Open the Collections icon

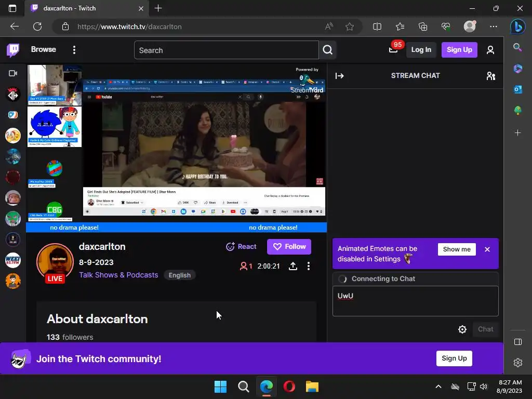(423, 26)
